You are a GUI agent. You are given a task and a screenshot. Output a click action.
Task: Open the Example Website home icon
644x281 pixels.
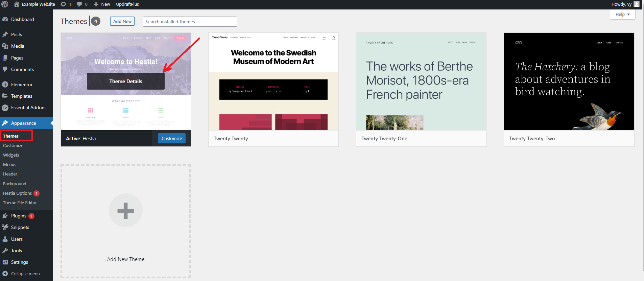16,4
